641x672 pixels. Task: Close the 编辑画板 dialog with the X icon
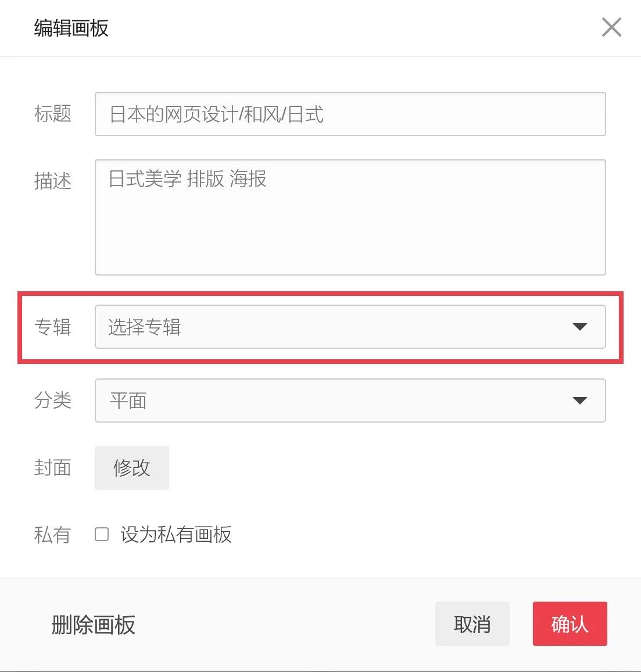(x=611, y=27)
